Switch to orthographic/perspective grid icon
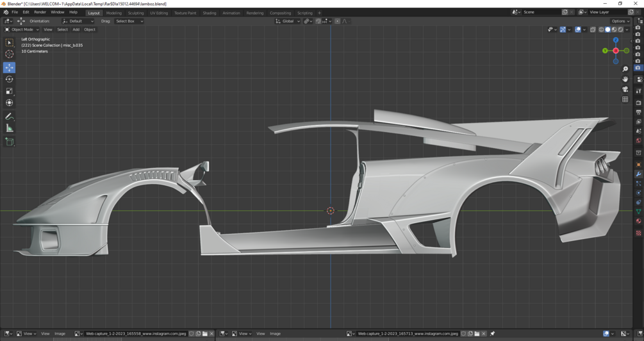Viewport: 644px width, 341px height. click(x=625, y=99)
